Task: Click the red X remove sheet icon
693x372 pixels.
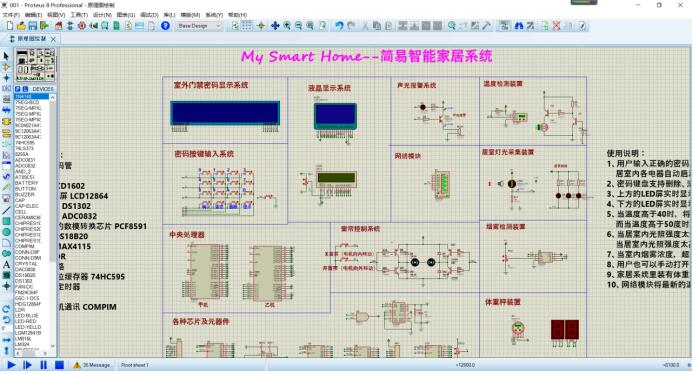Action: (x=556, y=26)
